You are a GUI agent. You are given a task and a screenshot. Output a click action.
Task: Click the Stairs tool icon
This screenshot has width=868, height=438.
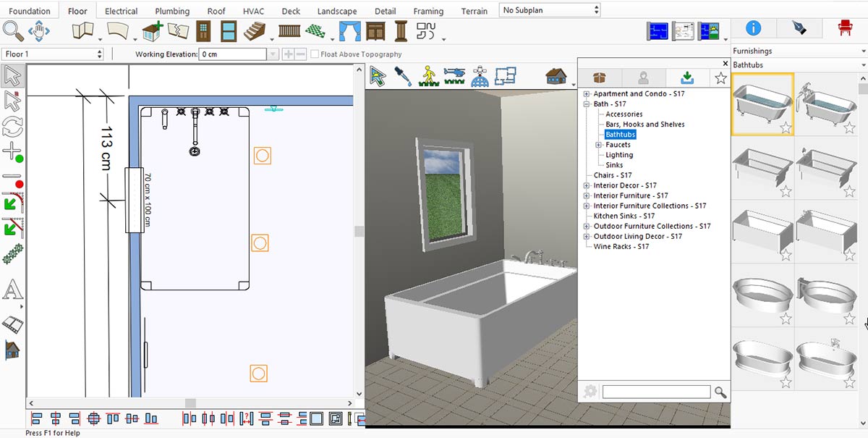click(255, 32)
